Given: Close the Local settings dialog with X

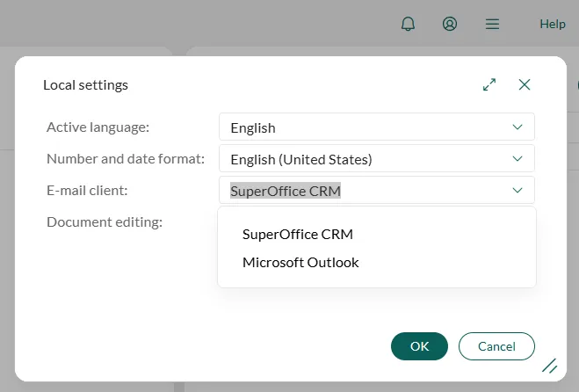Looking at the screenshot, I should tap(525, 84).
